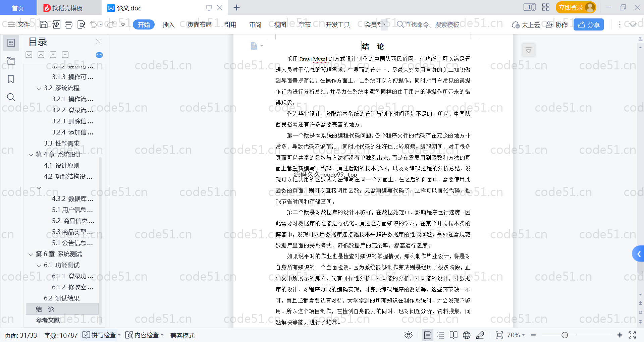This screenshot has width=644, height=342.
Task: Switch to the 开发工具 ribbon tab
Action: [338, 24]
